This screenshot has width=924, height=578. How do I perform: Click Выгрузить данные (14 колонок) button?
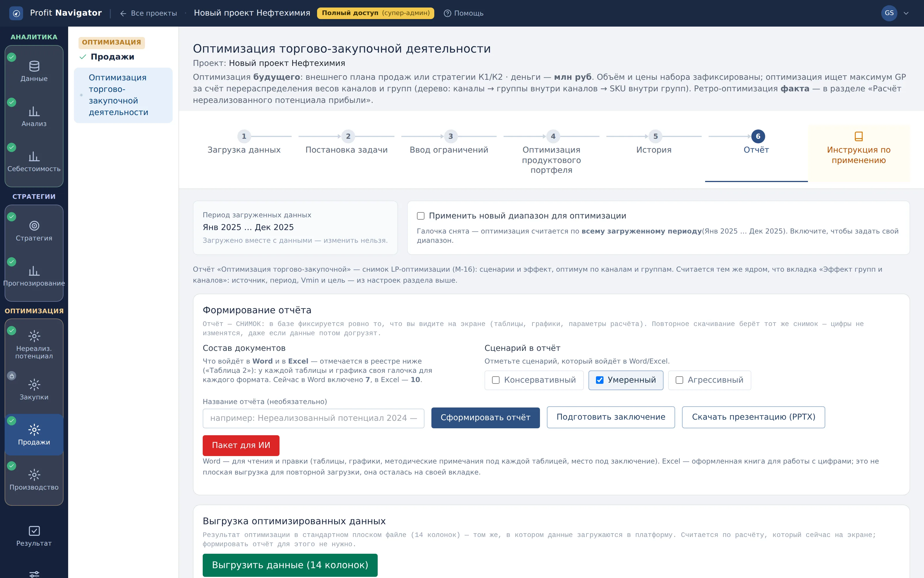(x=290, y=565)
